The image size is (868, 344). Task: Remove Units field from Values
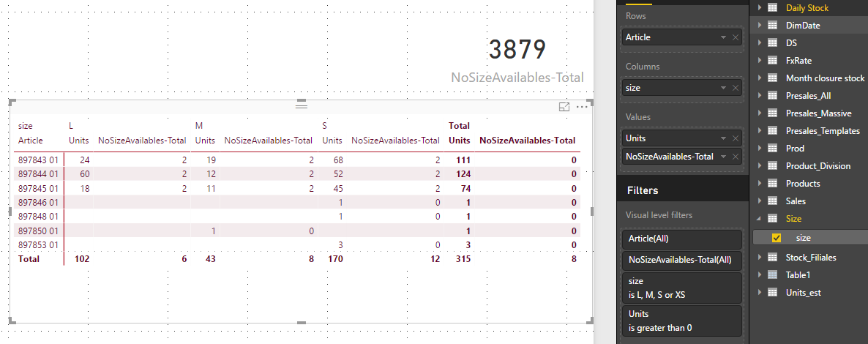tap(735, 138)
